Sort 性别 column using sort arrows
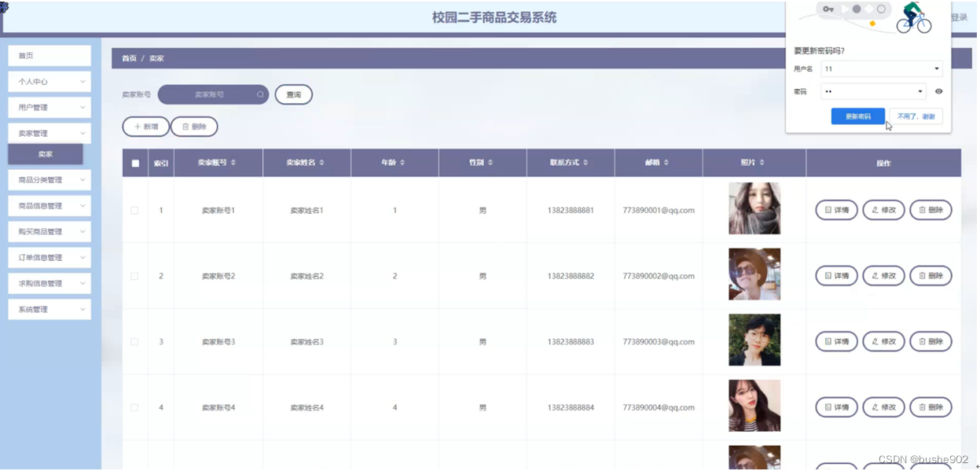Screen dimensions: 980x471 point(490,163)
